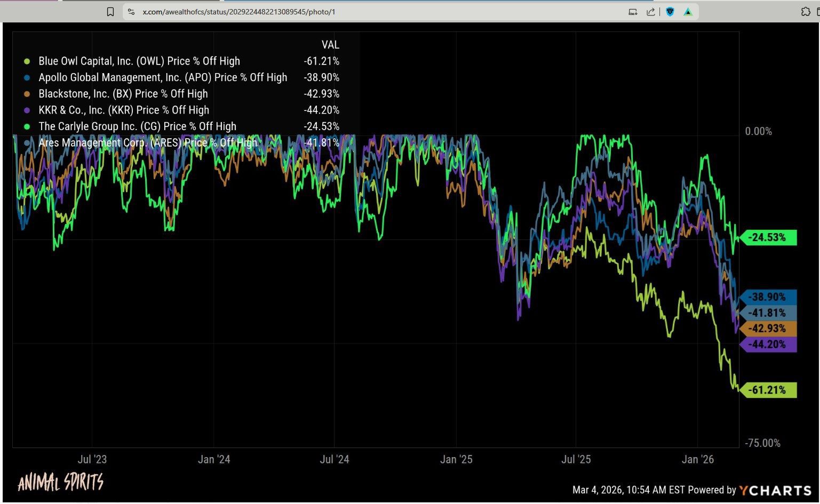Click the YCHARTS logo
The height and width of the screenshot is (504, 820).
[x=775, y=490]
